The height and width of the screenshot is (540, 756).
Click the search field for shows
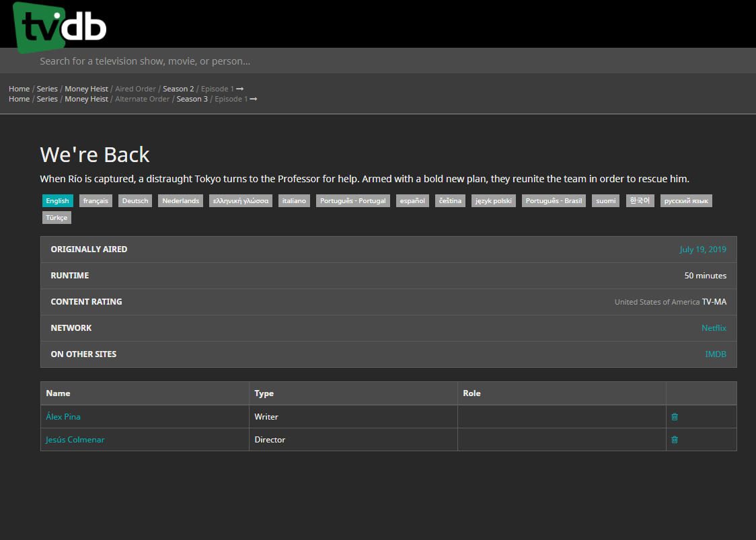(x=377, y=61)
